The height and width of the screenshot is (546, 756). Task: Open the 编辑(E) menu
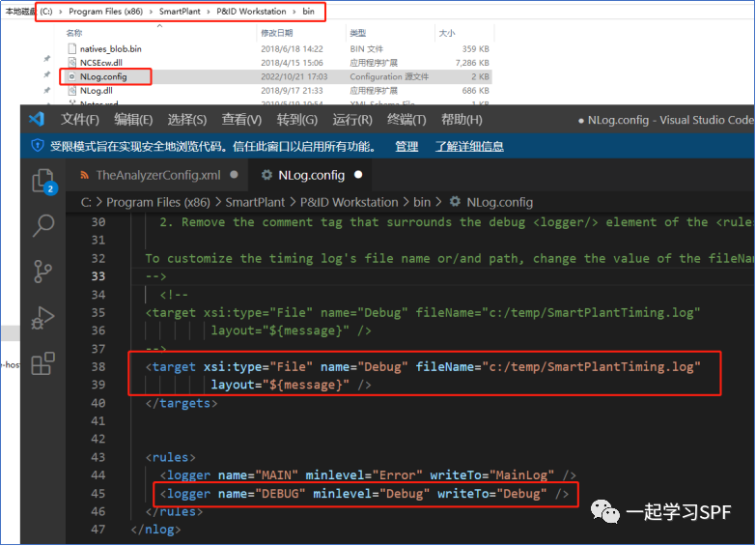coord(133,119)
